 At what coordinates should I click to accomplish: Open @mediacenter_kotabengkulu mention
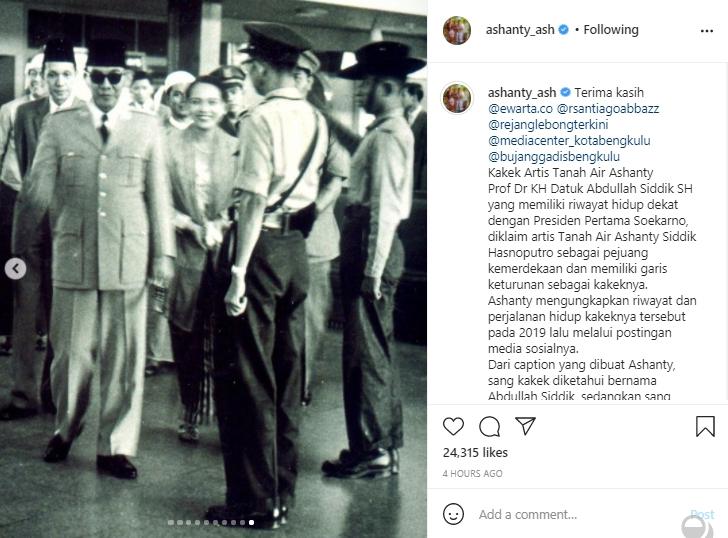[x=569, y=141]
